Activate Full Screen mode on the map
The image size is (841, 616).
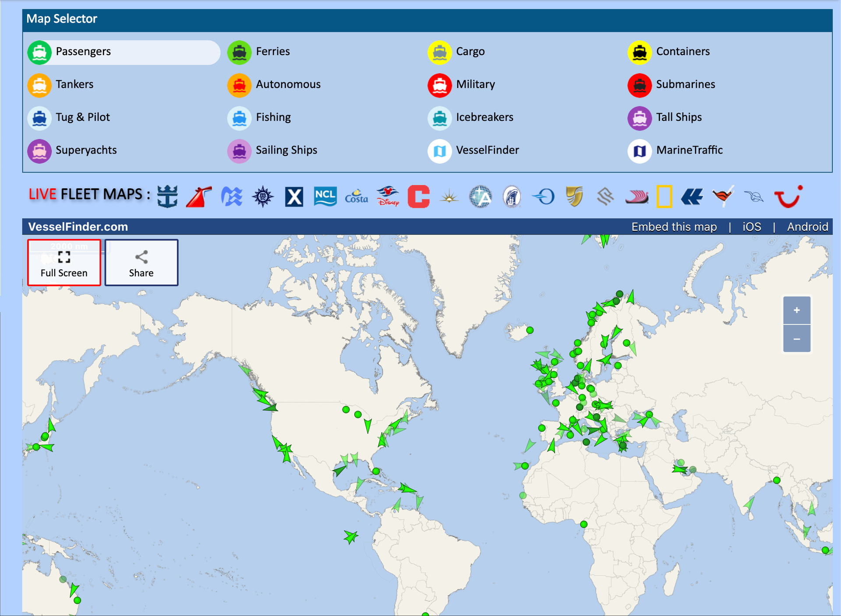pos(64,263)
